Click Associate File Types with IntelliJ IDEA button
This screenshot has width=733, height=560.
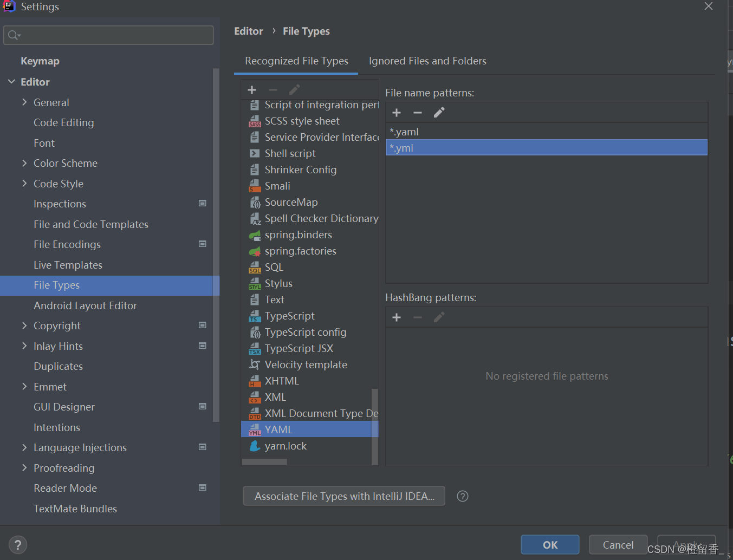click(344, 496)
